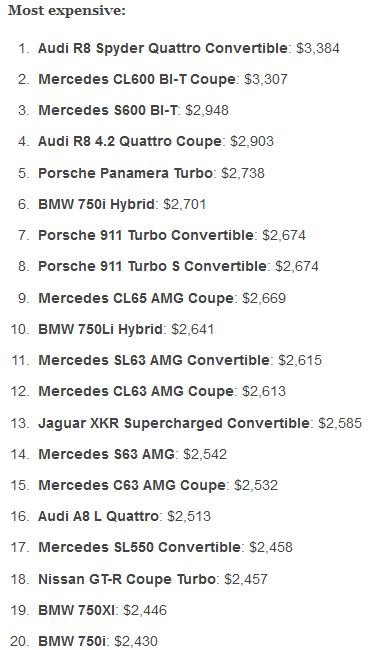Click Nissan GT-R Coupe Turbo entry

127,579
